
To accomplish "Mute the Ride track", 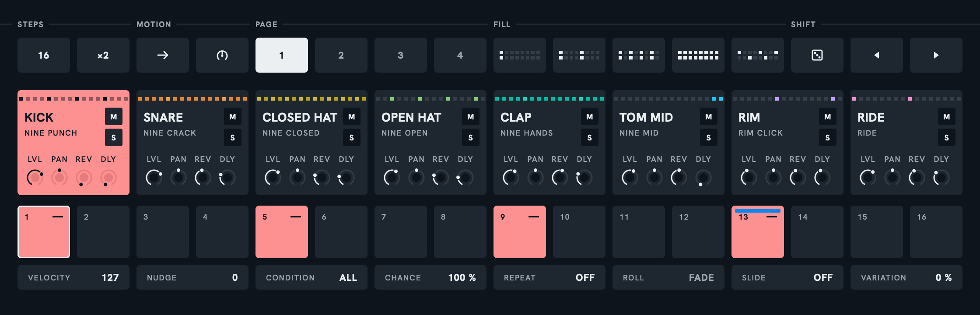I will [947, 117].
